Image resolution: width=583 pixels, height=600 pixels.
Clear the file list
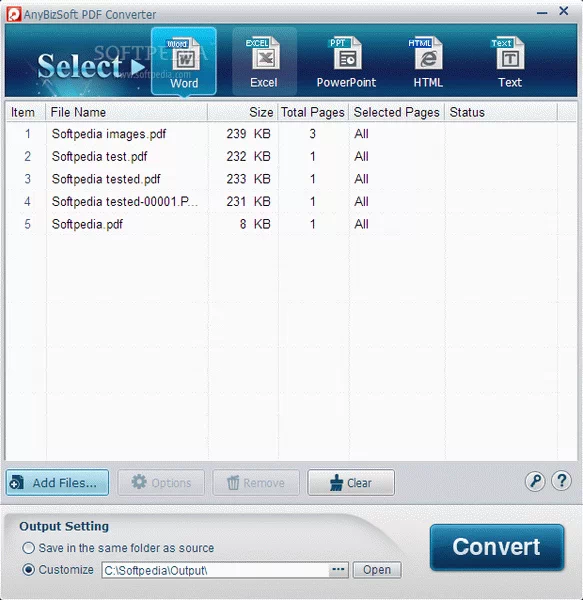(x=351, y=483)
